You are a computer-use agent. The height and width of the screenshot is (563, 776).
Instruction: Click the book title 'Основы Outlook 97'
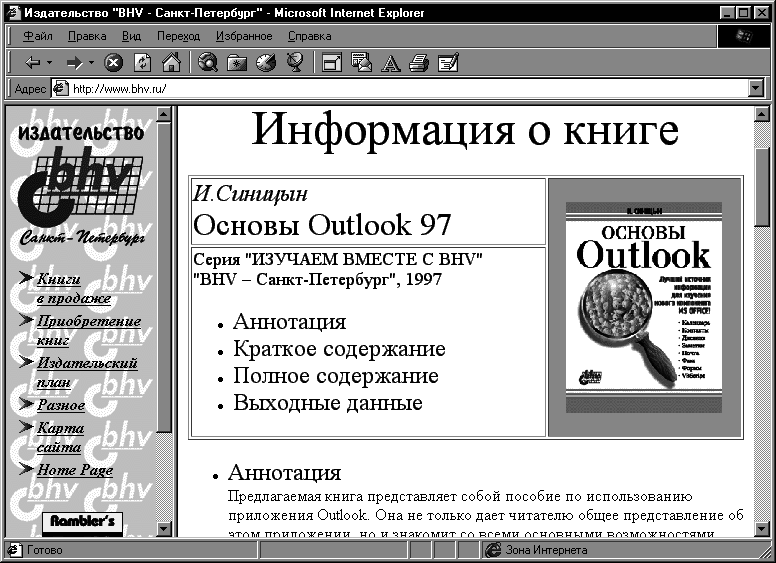322,225
